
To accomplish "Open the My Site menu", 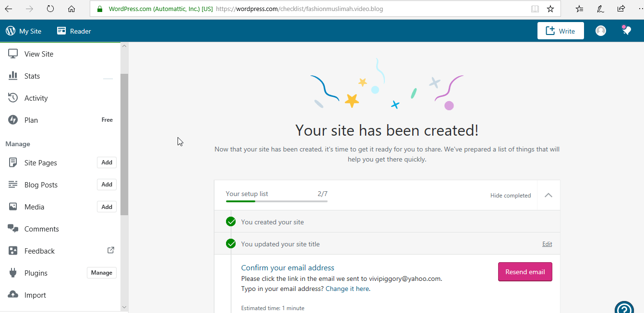I will 24,31.
